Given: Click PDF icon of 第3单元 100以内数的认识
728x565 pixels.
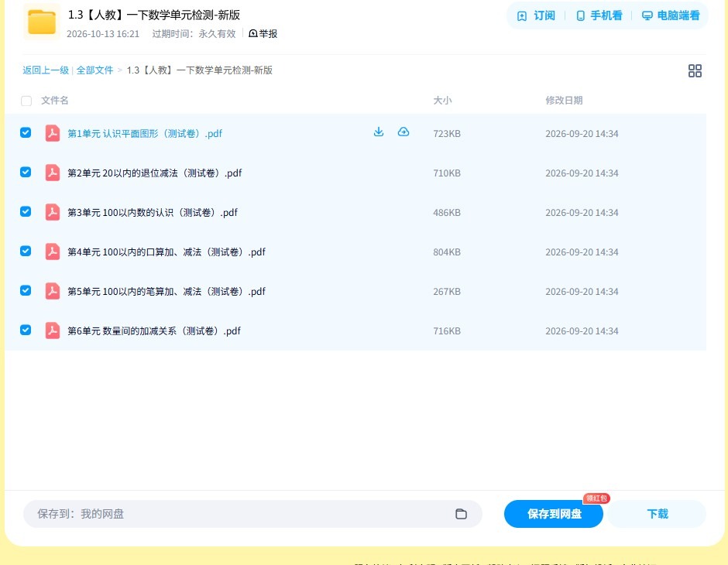Looking at the screenshot, I should pos(53,212).
